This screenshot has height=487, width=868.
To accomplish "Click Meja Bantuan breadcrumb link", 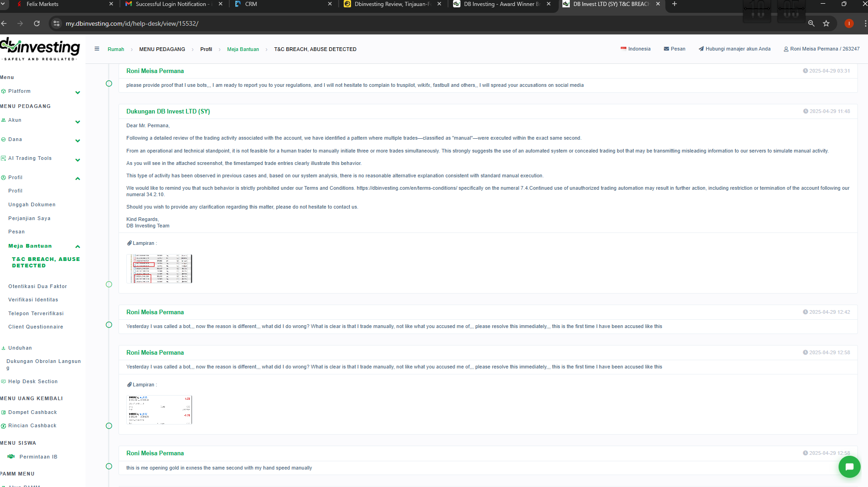I will pos(243,49).
